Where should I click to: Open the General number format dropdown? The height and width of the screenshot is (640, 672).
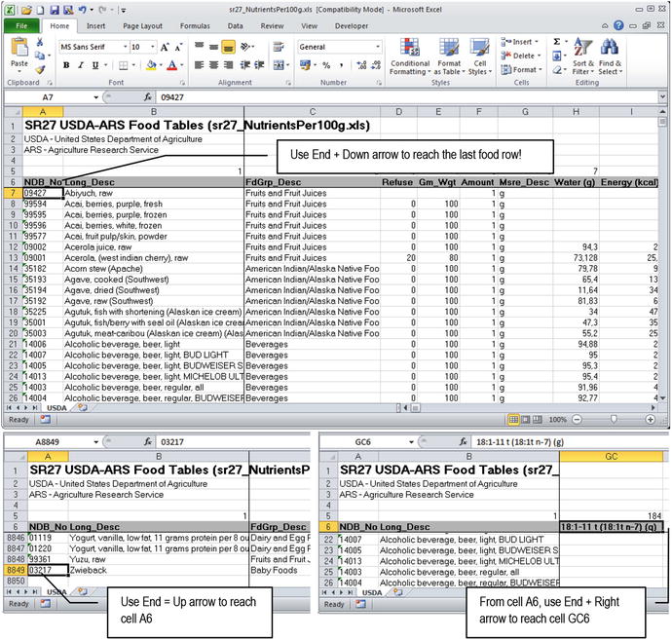pos(378,47)
